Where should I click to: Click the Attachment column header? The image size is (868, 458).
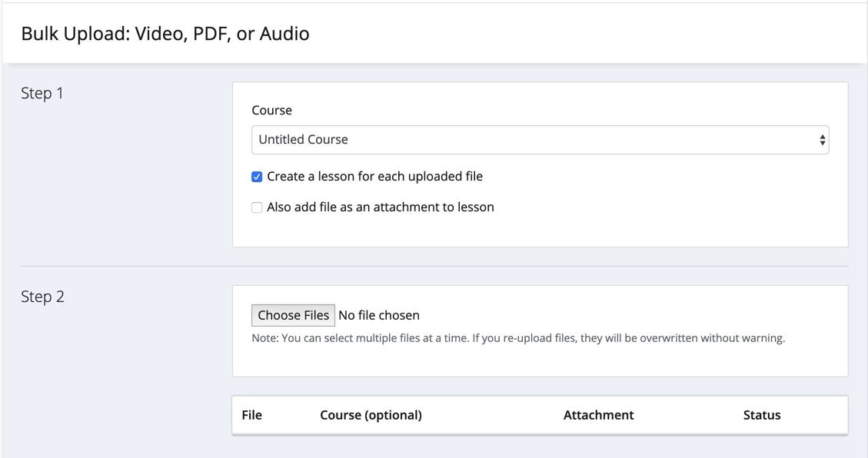click(x=598, y=415)
